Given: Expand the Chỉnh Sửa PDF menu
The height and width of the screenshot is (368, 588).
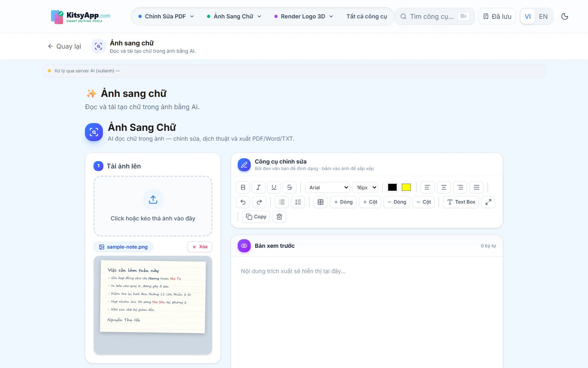Looking at the screenshot, I should [x=166, y=16].
